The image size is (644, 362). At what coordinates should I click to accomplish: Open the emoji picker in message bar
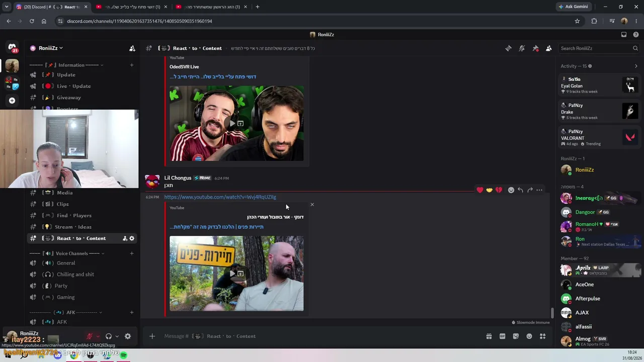(x=529, y=336)
